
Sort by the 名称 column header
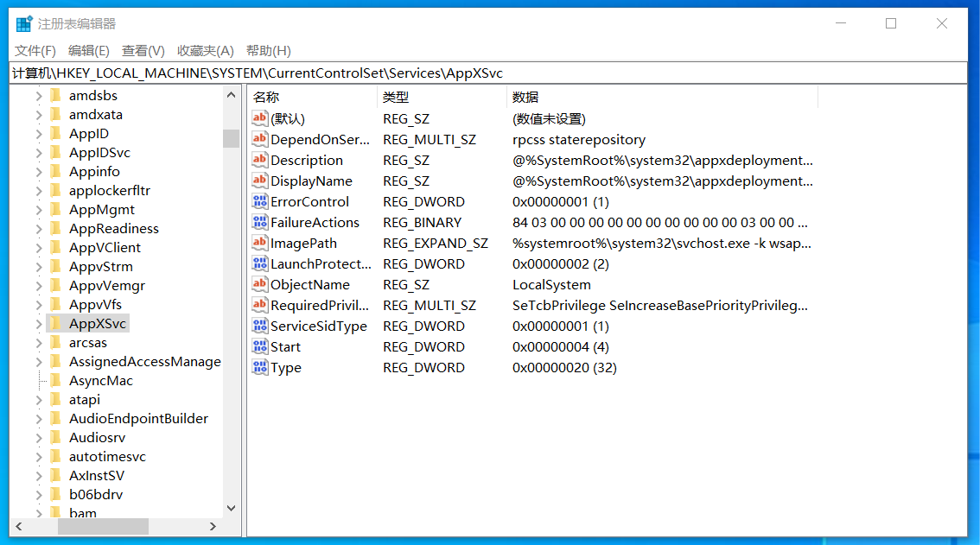point(313,97)
